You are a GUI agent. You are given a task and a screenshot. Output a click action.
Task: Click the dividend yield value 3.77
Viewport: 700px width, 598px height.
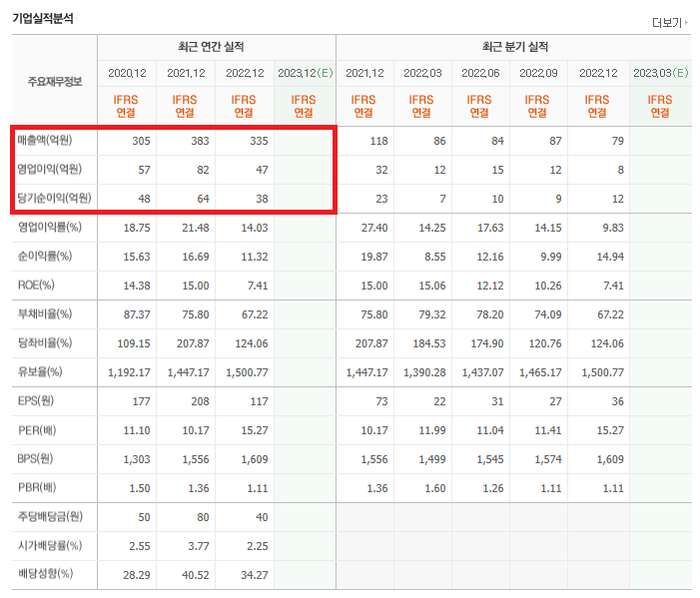[x=199, y=546]
